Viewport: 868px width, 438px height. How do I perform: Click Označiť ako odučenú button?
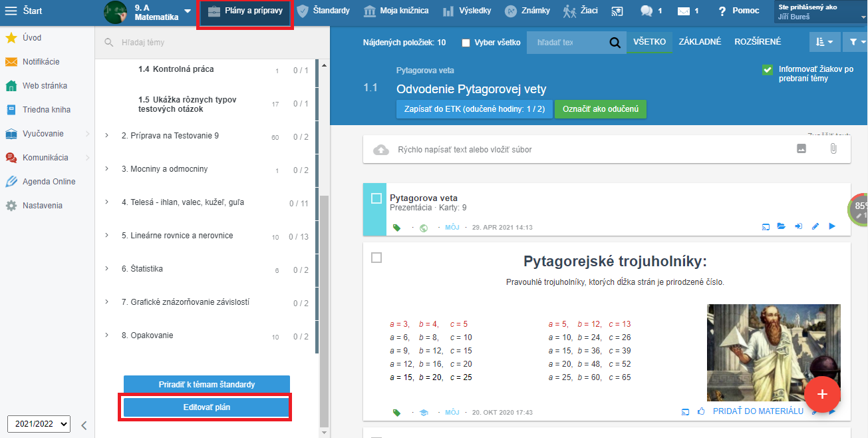point(601,109)
